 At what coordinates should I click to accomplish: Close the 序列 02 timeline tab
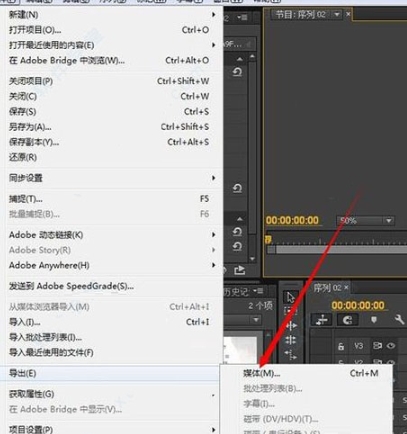[x=346, y=287]
